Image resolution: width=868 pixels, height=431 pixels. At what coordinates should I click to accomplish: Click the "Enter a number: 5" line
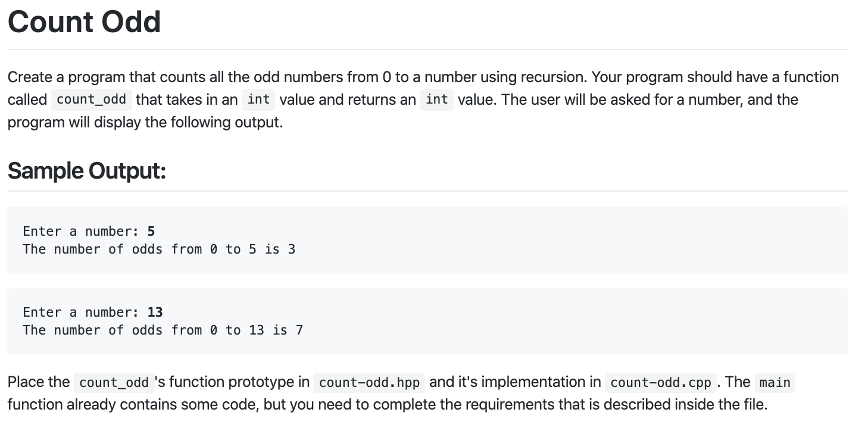[x=89, y=231]
